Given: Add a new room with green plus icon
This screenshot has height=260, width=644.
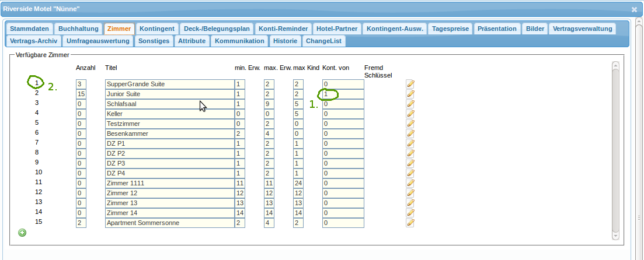Looking at the screenshot, I should pyautogui.click(x=22, y=233).
